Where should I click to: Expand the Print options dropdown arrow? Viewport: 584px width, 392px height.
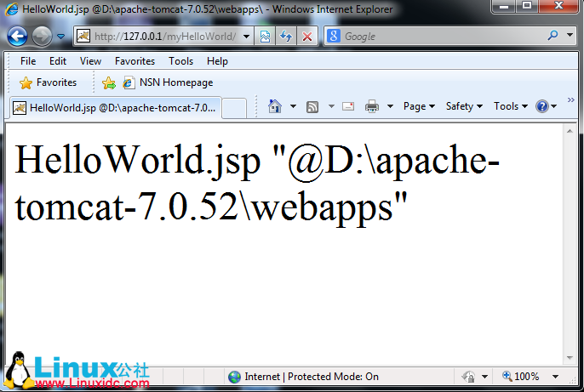pos(390,107)
